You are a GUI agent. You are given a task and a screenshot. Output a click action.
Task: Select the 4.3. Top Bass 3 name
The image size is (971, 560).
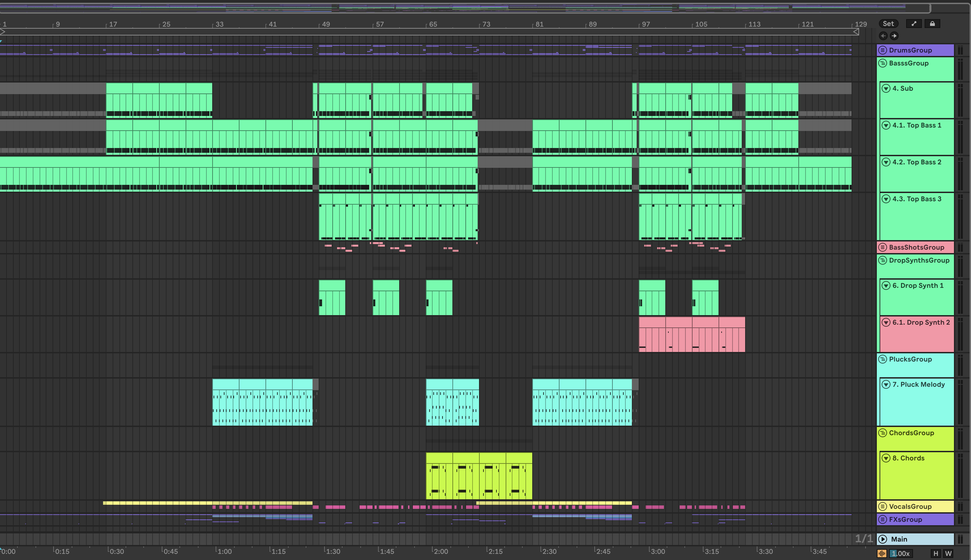click(x=917, y=199)
